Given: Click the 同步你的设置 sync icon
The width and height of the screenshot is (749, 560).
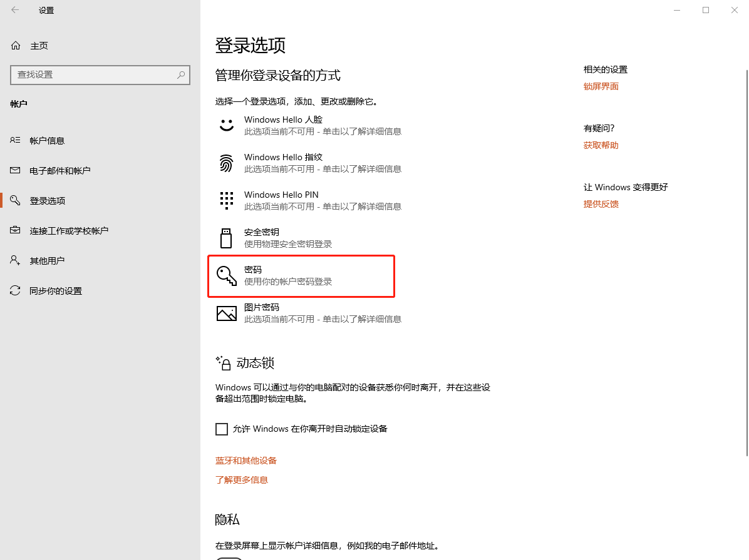Looking at the screenshot, I should click(15, 290).
